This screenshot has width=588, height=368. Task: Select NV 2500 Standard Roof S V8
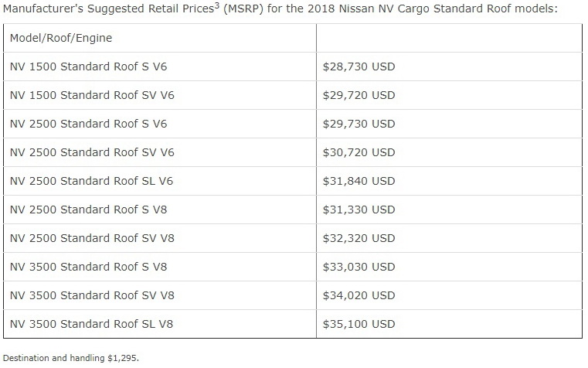(88, 210)
